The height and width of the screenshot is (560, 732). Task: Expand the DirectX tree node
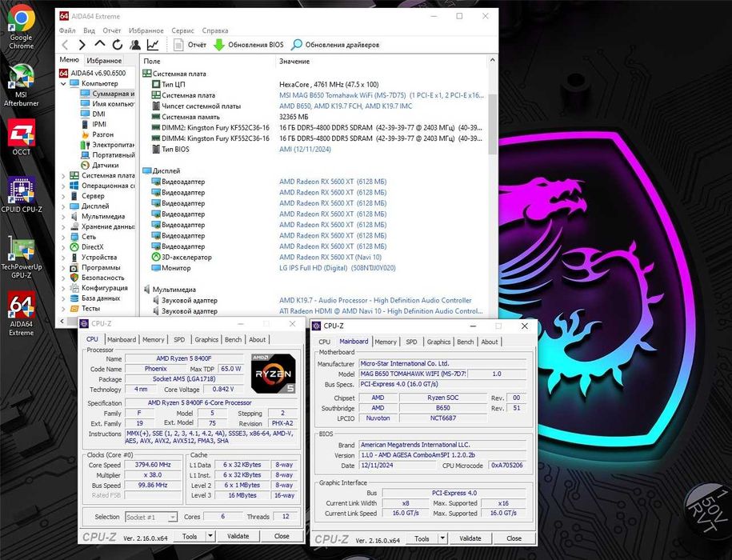coord(63,247)
